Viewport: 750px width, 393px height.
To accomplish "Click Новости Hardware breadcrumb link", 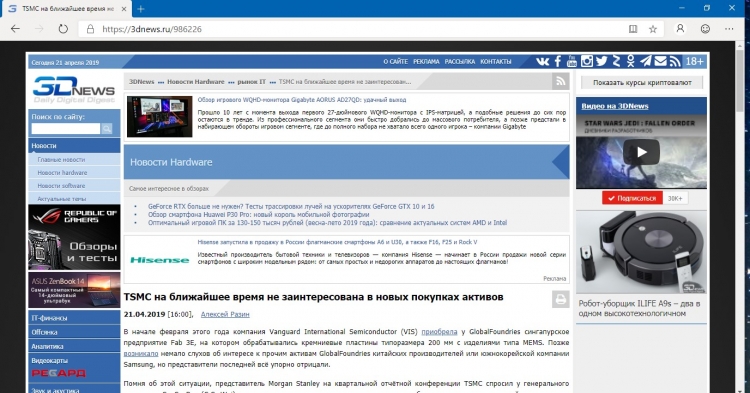I will click(x=196, y=82).
